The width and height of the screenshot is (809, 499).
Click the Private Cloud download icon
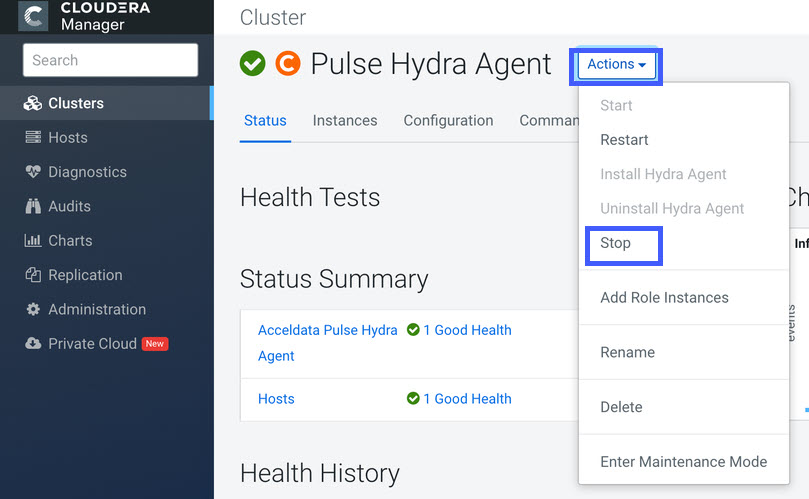click(x=33, y=343)
